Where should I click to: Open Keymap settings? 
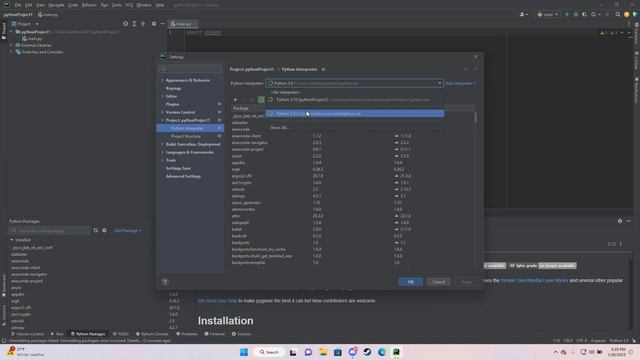coord(173,88)
